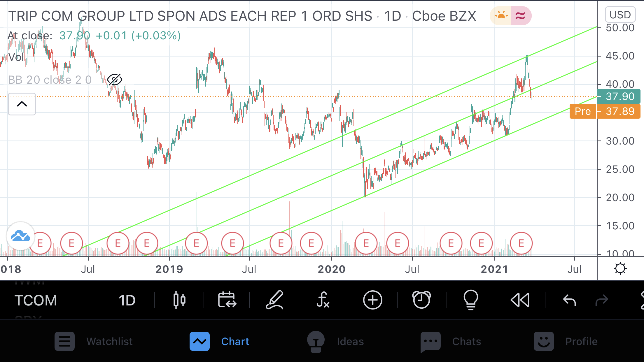Select the drawing pen tool
Screen dimensions: 644x362
click(274, 300)
